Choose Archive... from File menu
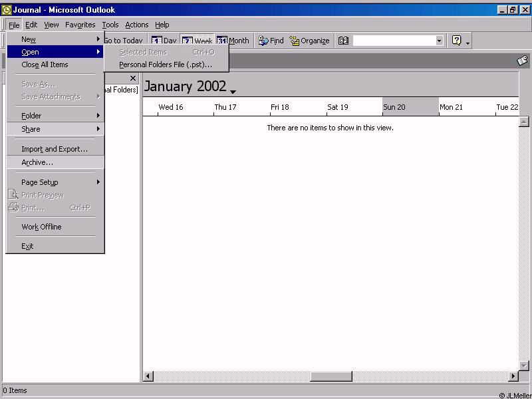532x399 pixels. point(55,162)
